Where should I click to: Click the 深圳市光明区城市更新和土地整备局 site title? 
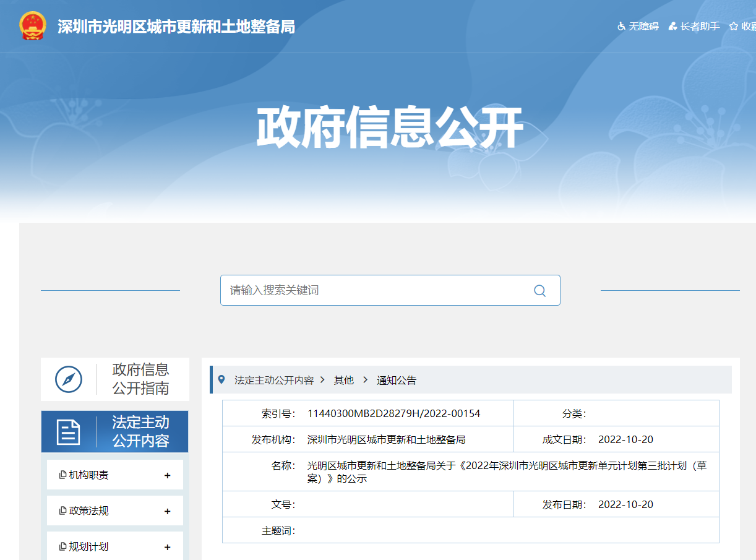coord(176,27)
